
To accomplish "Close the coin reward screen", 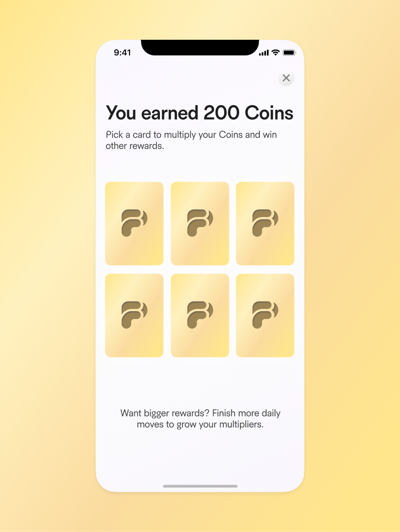I will click(x=286, y=78).
